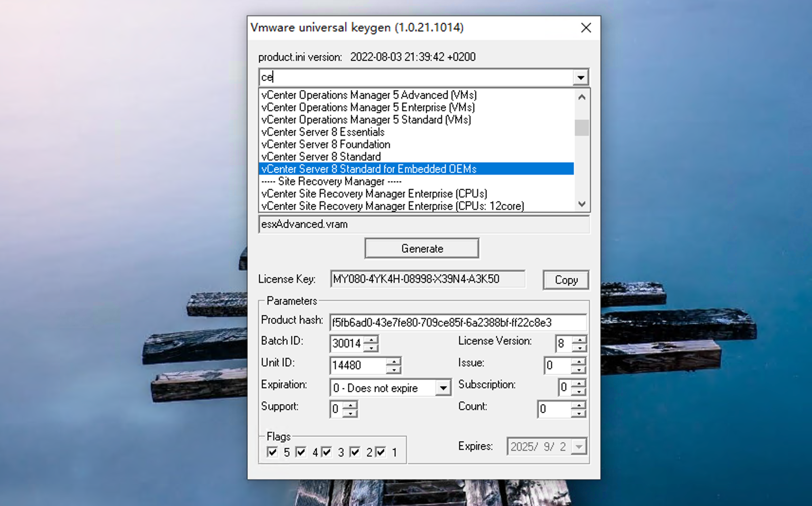Click the Product hash field
812x506 pixels.
458,323
